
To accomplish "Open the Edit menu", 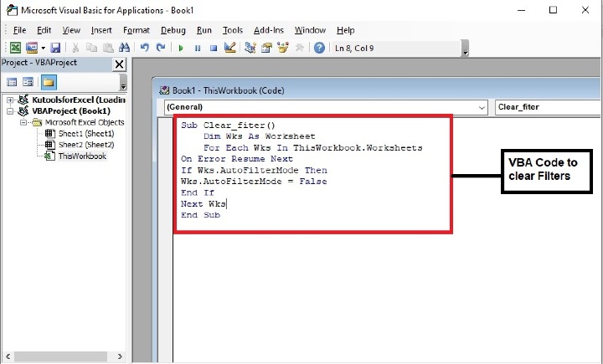I will pyautogui.click(x=44, y=30).
